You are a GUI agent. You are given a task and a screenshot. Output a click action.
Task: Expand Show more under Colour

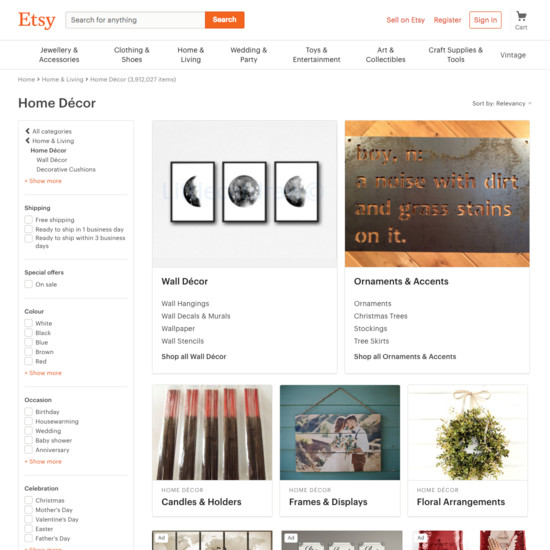43,373
